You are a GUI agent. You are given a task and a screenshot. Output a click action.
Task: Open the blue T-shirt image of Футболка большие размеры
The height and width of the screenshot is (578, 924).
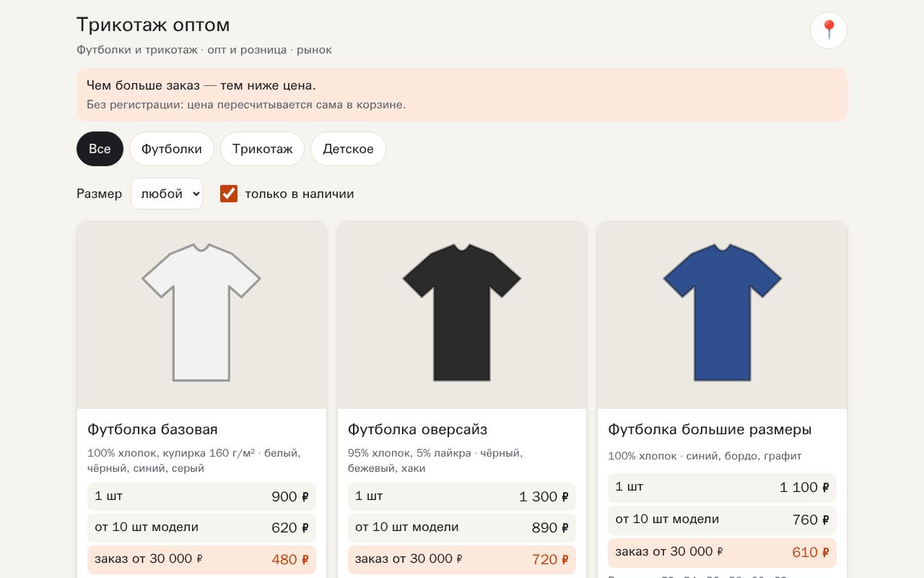(x=722, y=312)
